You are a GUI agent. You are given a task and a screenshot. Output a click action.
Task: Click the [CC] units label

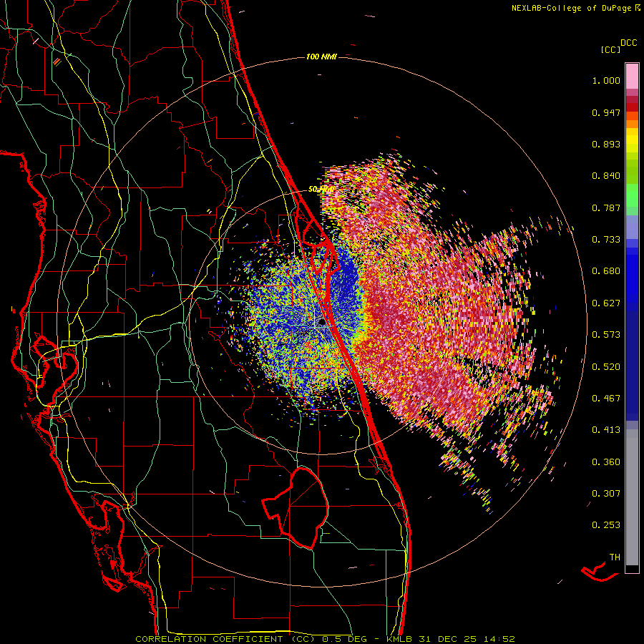(x=610, y=49)
